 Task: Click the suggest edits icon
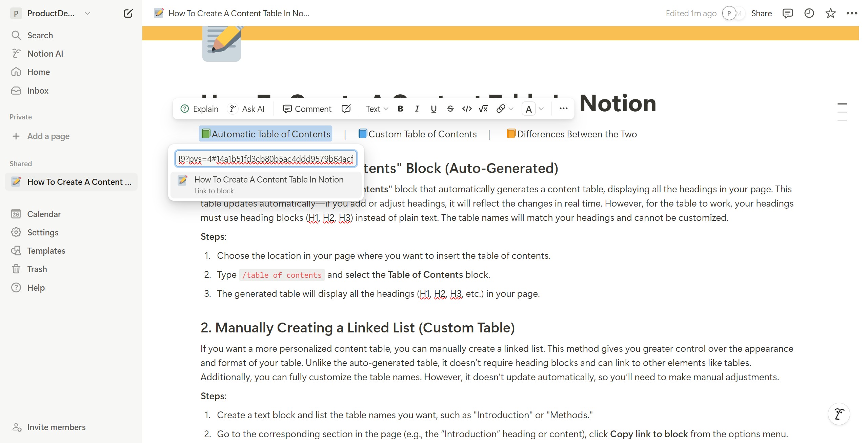tap(346, 109)
